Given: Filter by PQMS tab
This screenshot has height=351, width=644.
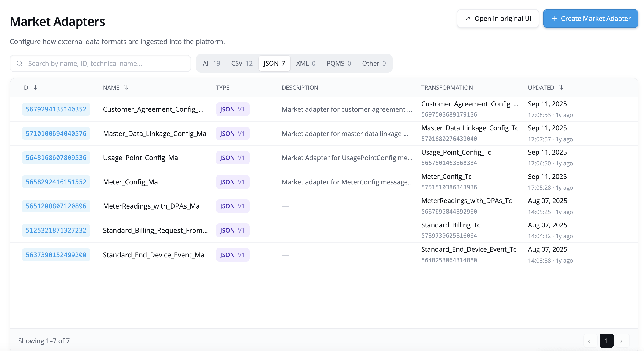Looking at the screenshot, I should click(x=339, y=64).
